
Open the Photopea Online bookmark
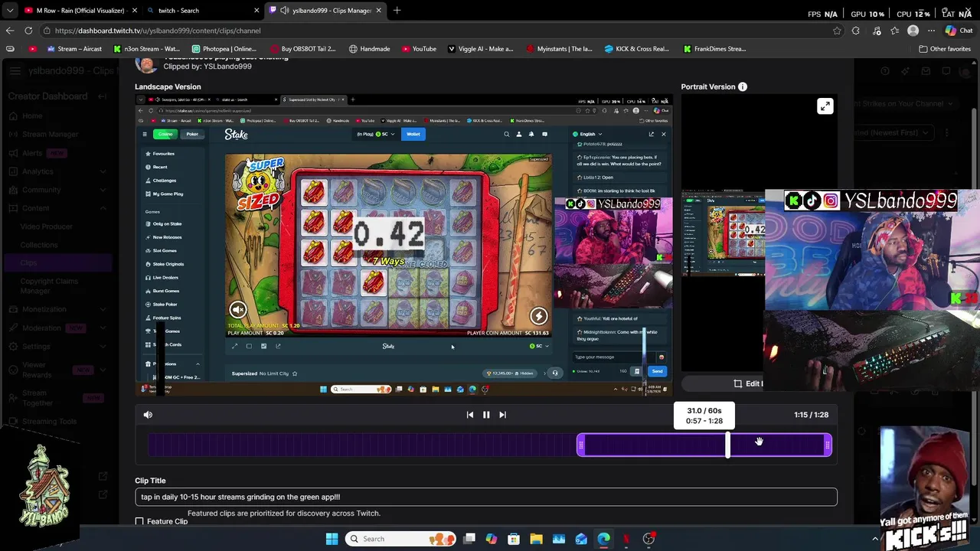click(224, 49)
